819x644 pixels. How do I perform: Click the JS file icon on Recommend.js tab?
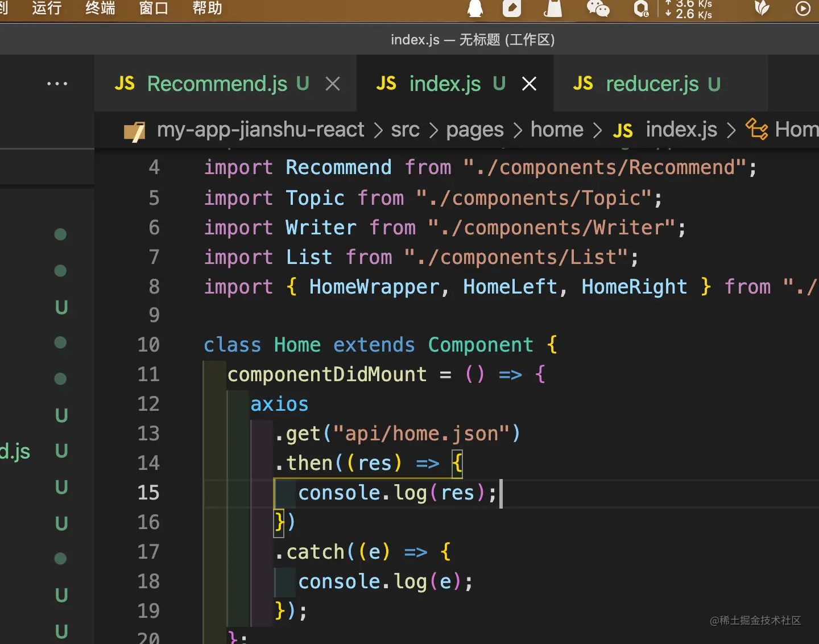125,84
